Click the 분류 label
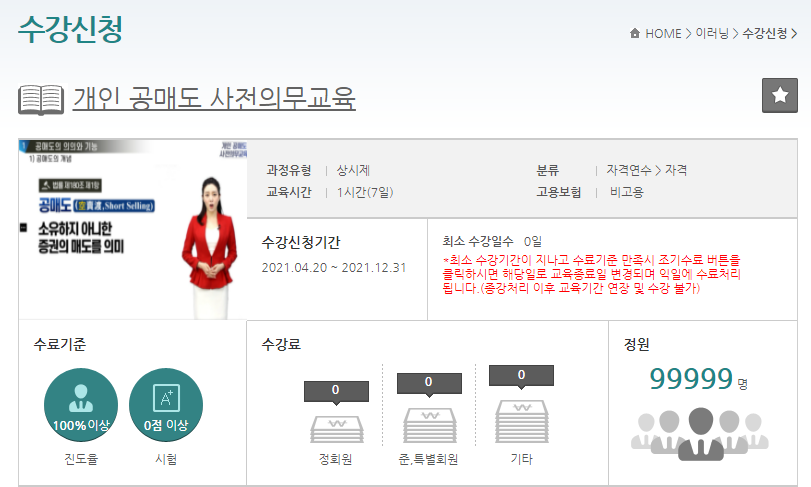This screenshot has height=487, width=811. (548, 170)
